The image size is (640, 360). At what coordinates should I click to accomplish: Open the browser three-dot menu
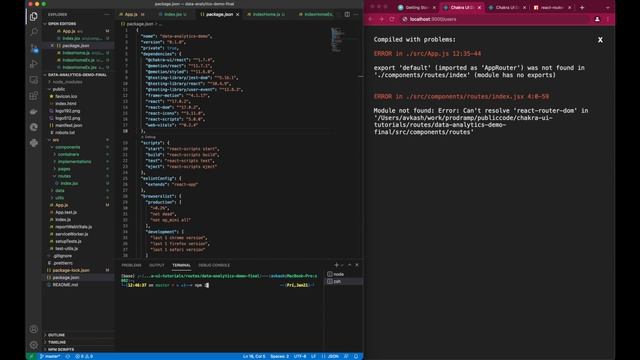tap(608, 19)
